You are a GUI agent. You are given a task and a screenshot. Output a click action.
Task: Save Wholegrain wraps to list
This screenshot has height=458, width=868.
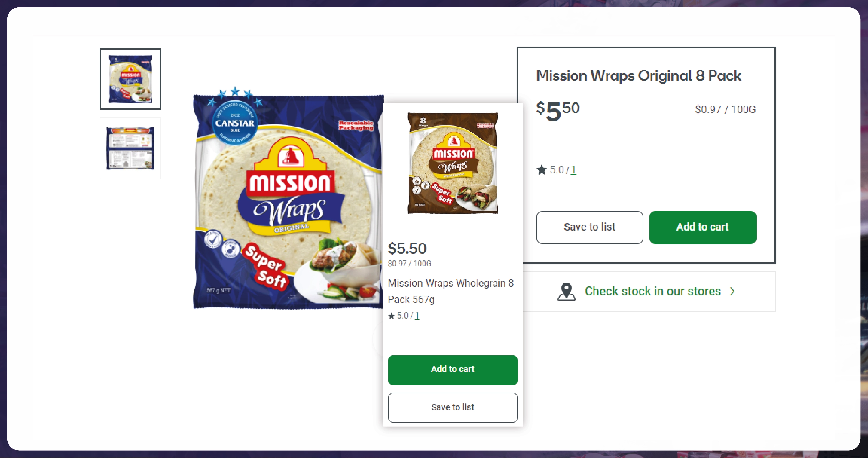pos(452,407)
